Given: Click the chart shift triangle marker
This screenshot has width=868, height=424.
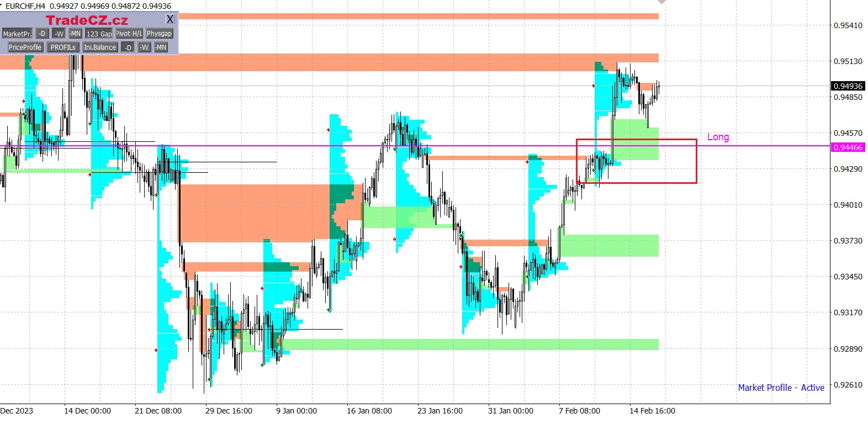Looking at the screenshot, I should click(661, 2).
